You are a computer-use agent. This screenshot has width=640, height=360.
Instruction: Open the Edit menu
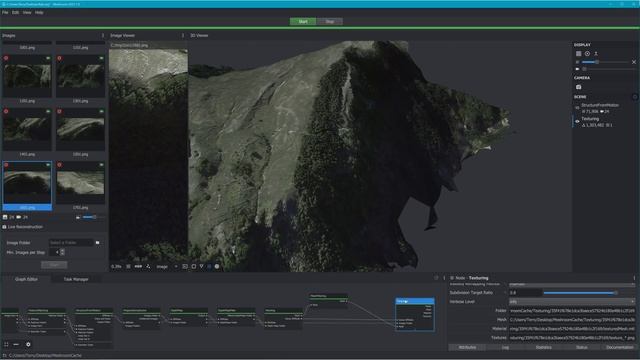(x=16, y=13)
